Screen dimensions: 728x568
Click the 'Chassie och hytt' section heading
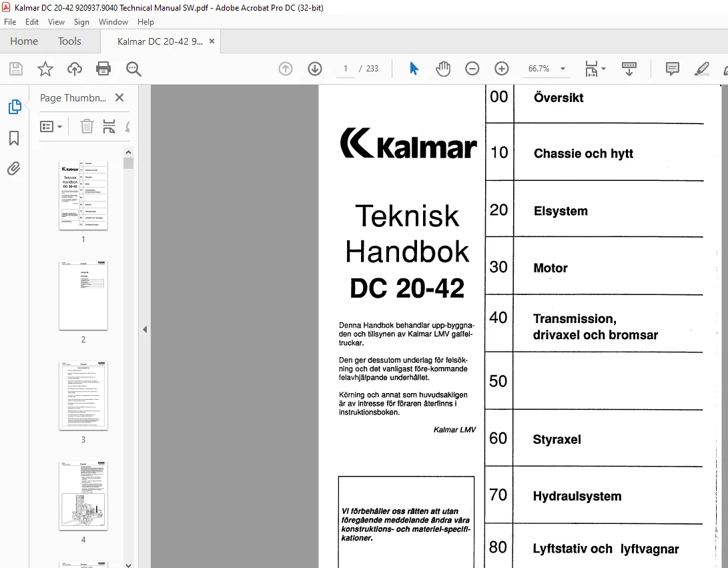click(583, 154)
